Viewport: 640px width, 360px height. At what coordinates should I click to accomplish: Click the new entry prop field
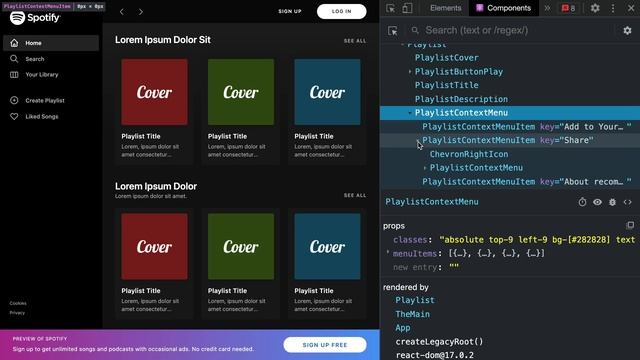tap(416, 267)
